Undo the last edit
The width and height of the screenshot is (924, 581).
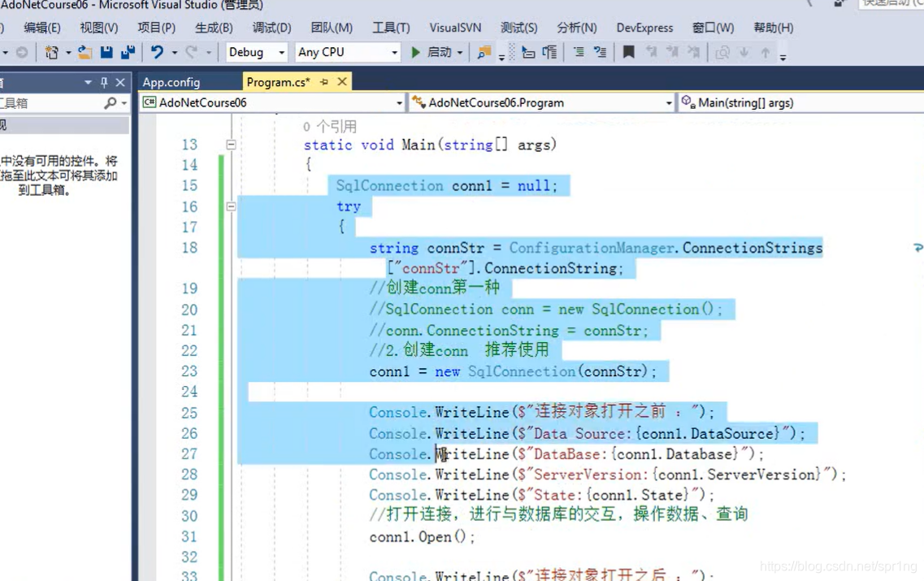click(157, 53)
